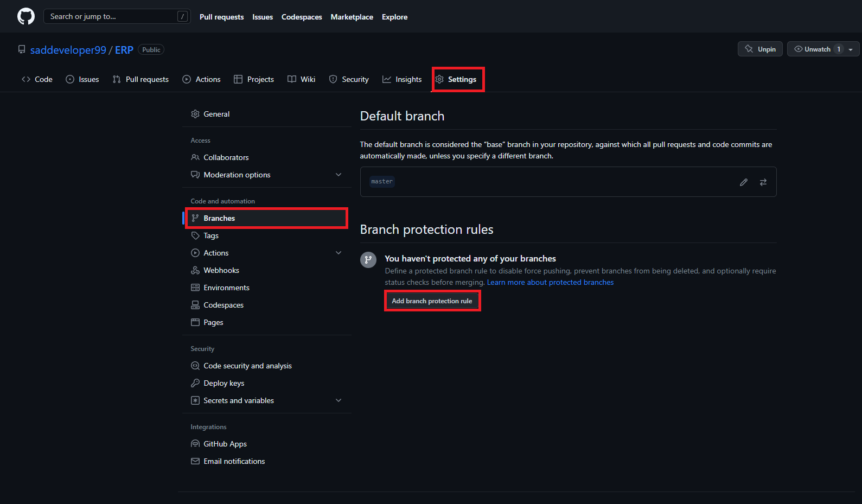862x504 pixels.
Task: Click Issues in top navigation bar
Action: tap(263, 17)
